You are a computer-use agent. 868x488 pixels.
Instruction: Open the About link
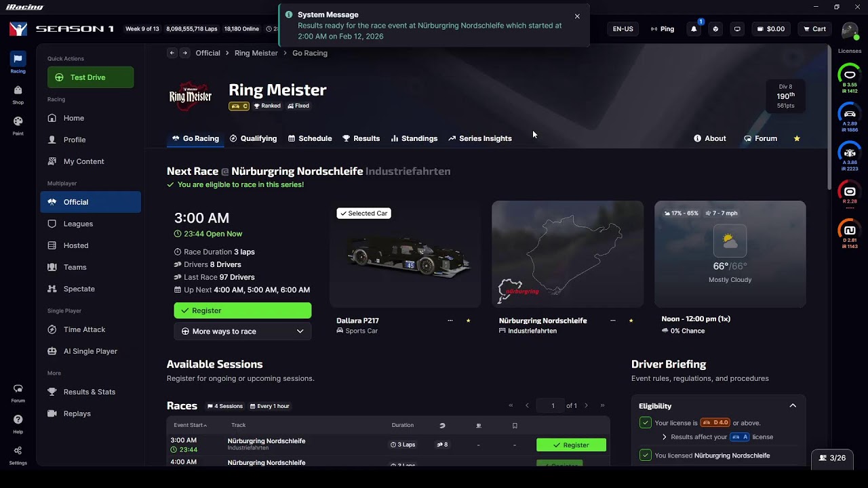710,138
